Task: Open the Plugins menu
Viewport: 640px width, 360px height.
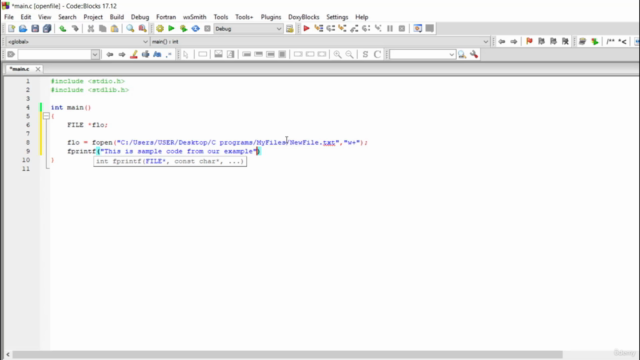Action: point(271,17)
